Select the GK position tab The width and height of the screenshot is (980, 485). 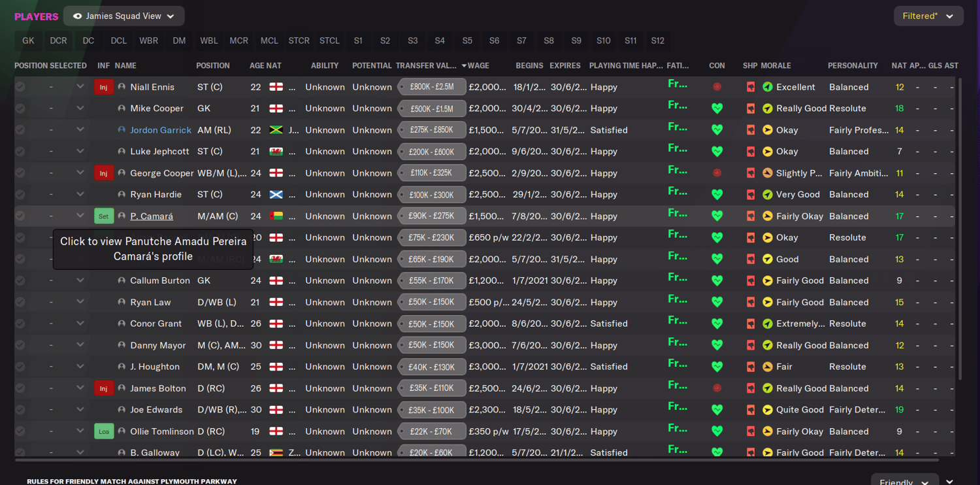coord(28,41)
